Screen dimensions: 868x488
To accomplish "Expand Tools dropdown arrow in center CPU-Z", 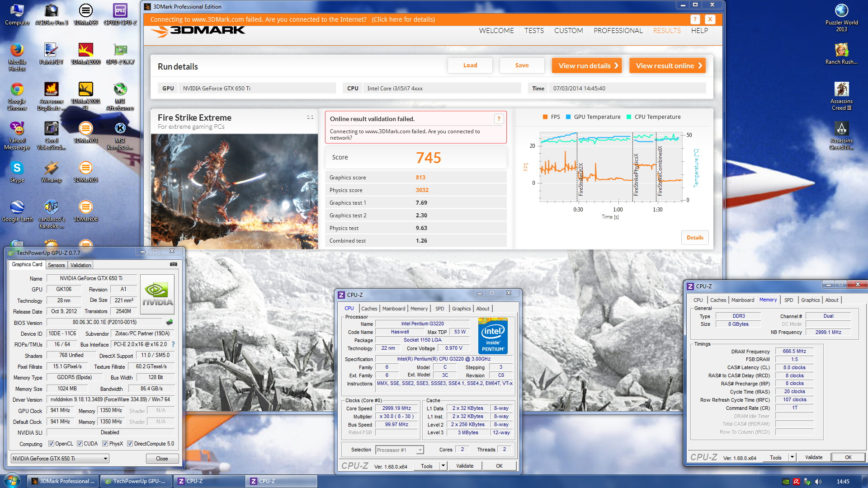I will coord(443,466).
